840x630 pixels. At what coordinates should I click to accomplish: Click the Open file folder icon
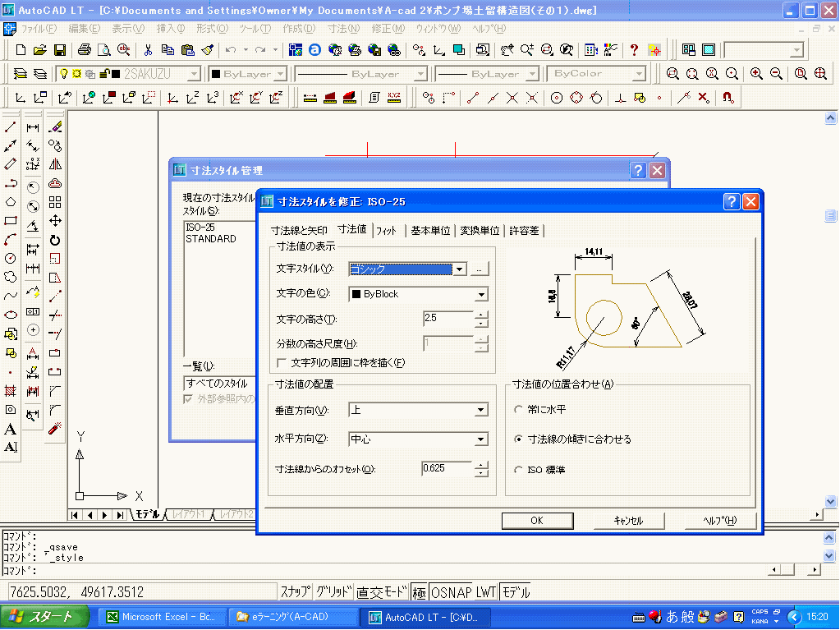coord(39,50)
